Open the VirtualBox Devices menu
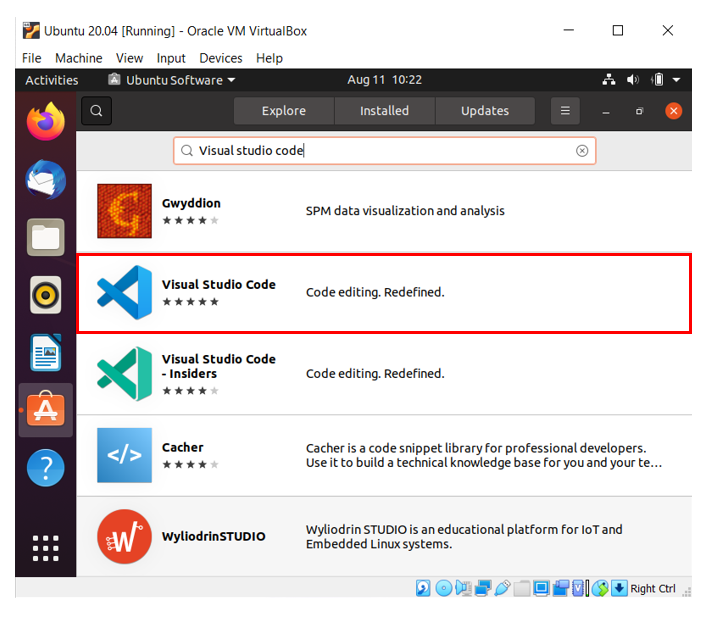Viewport: 718px width, 620px height. (221, 58)
